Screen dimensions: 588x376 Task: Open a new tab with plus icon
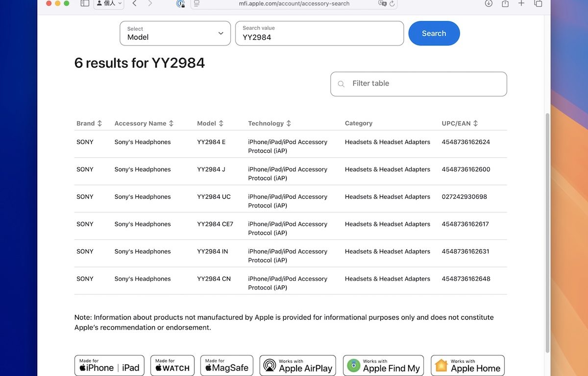(521, 3)
